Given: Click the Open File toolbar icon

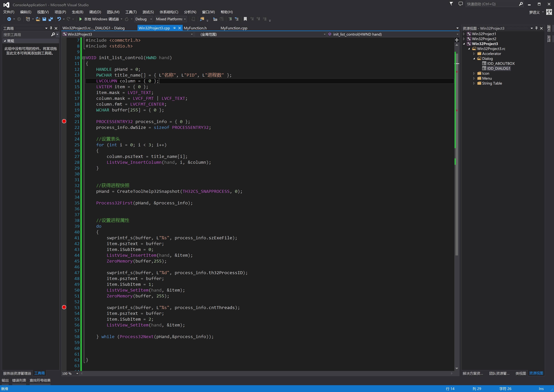Looking at the screenshot, I should pos(38,19).
